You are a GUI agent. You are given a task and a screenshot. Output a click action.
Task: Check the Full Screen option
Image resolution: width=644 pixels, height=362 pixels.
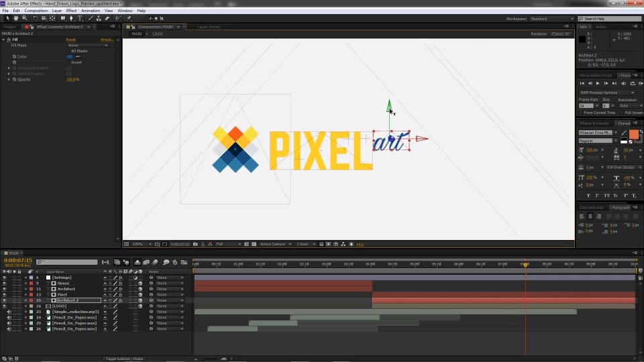(623, 113)
